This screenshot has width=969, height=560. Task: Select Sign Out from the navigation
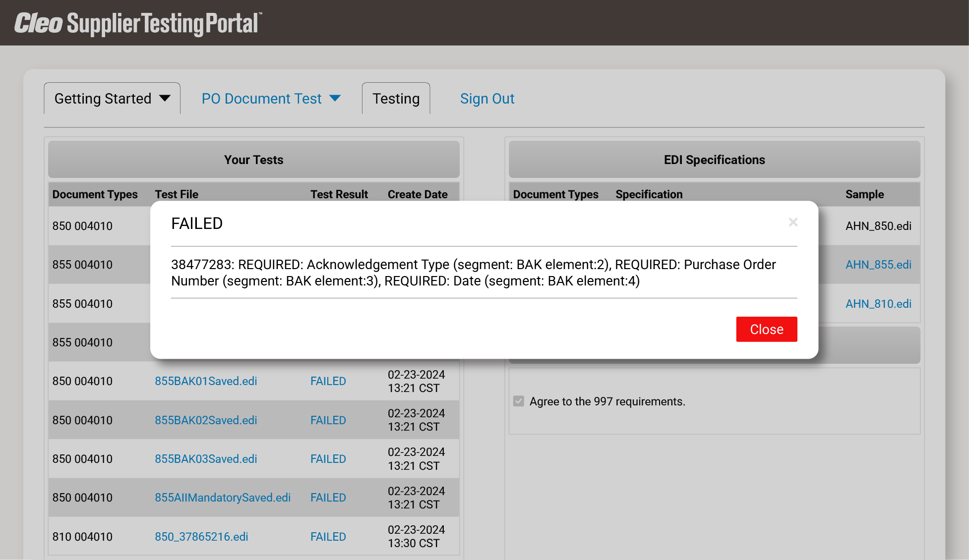coord(487,98)
